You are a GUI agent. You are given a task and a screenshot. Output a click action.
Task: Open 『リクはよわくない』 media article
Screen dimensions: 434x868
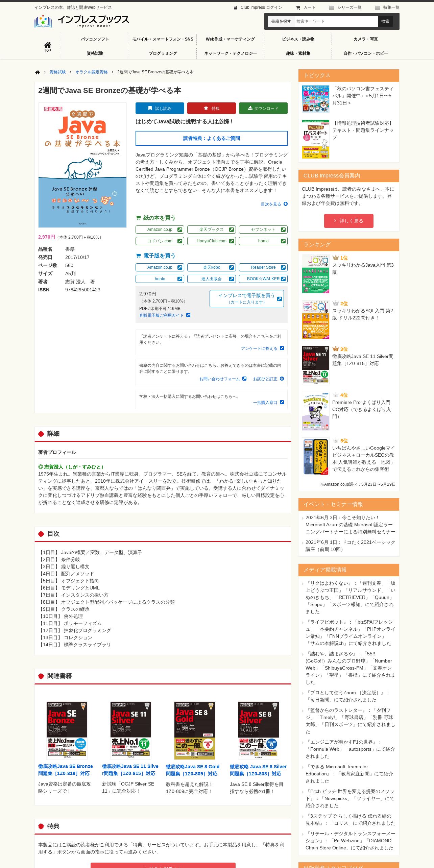click(350, 597)
